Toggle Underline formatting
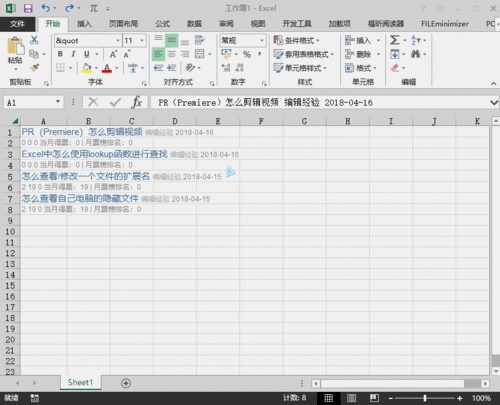The image size is (500, 405). pyautogui.click(x=87, y=54)
